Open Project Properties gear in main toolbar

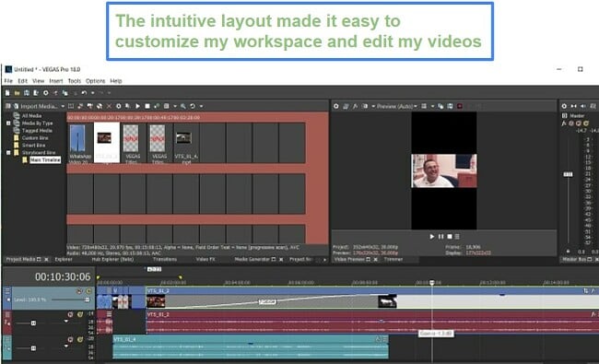coord(46,93)
